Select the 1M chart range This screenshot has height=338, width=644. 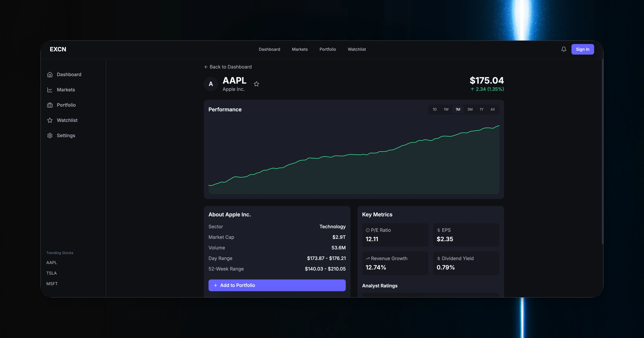[x=458, y=109]
